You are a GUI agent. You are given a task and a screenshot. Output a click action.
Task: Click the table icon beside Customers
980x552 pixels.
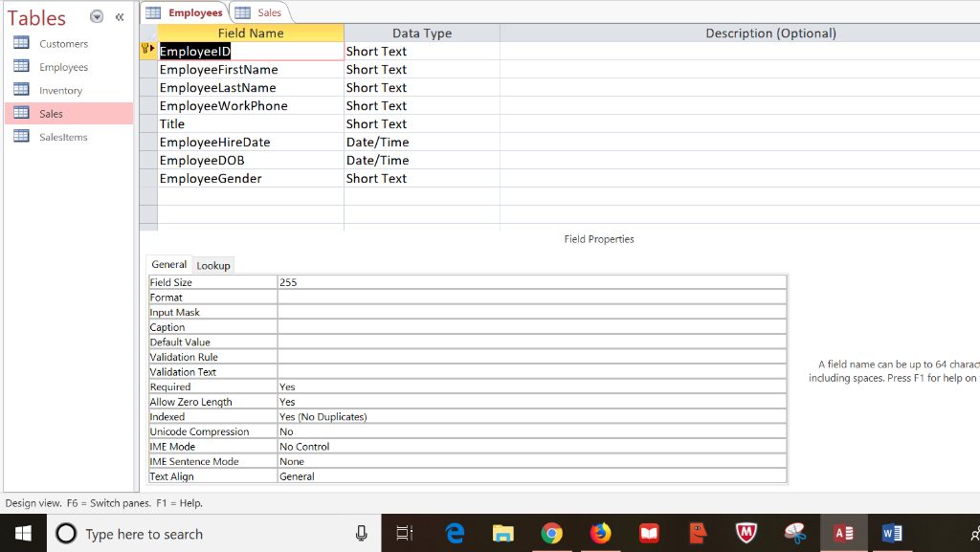pyautogui.click(x=21, y=43)
